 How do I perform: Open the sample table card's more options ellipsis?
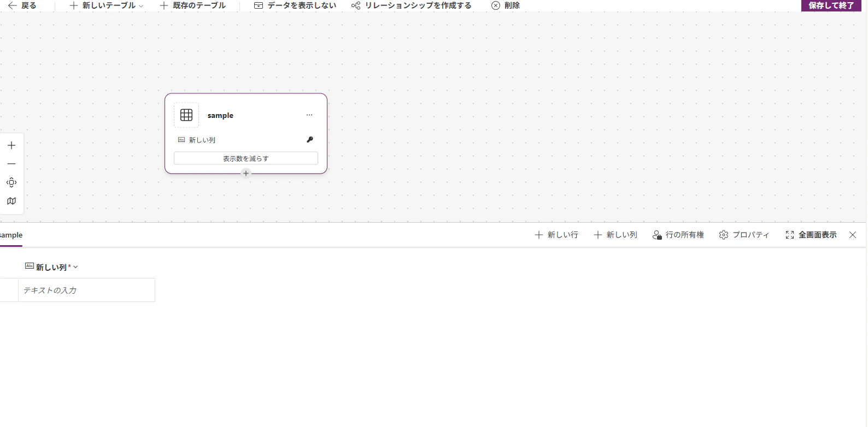click(x=309, y=115)
